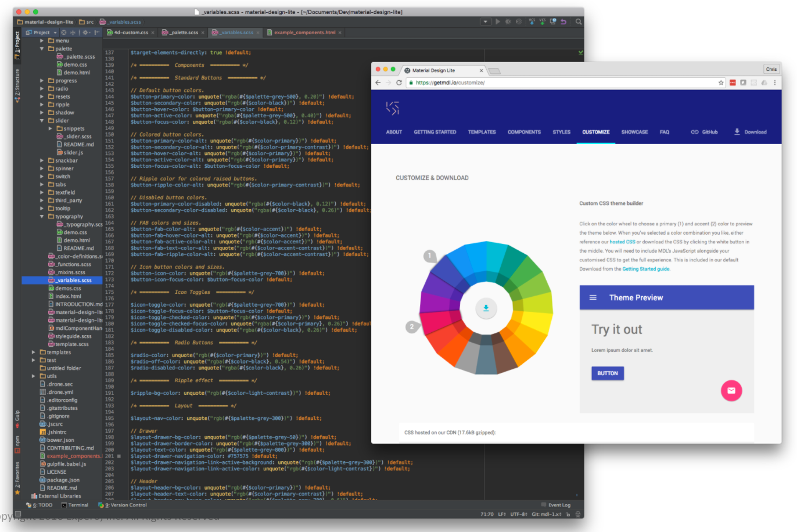
Task: Open Chrome three-dot menu
Action: 775,83
